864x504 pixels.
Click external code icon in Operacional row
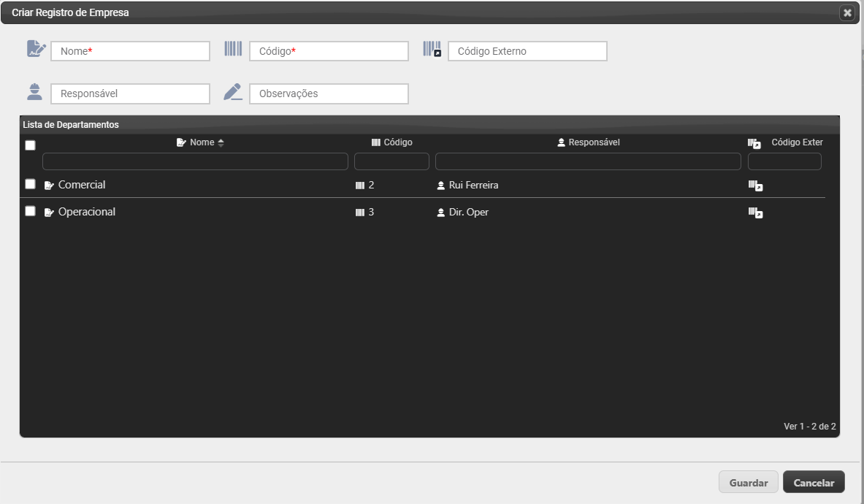pos(755,213)
